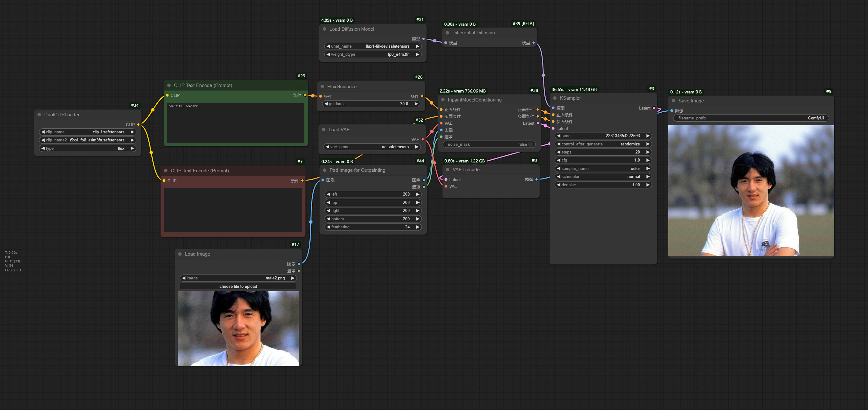Collapse the Load Image node title dot
Image resolution: width=868 pixels, height=410 pixels.
click(180, 254)
